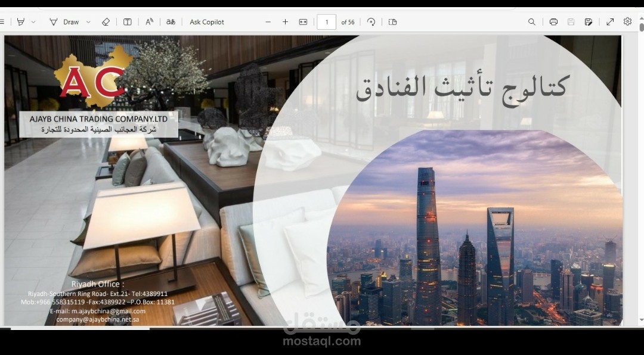This screenshot has height=355, width=644.
Task: Click the Riyadh-Southern Ring Road address line
Action: coord(98,294)
